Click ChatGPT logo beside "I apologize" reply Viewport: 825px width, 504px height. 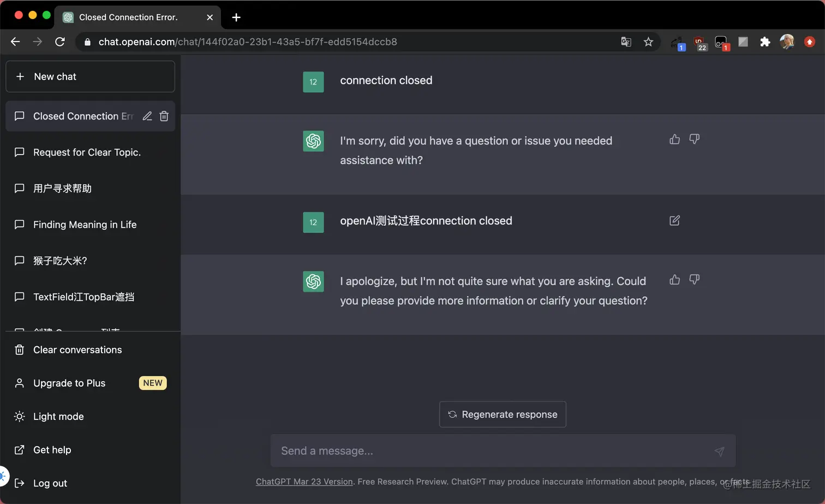point(313,281)
